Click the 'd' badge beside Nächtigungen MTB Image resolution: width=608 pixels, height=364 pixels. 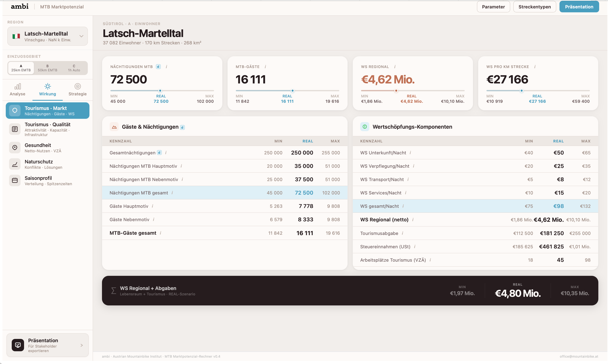coord(158,67)
